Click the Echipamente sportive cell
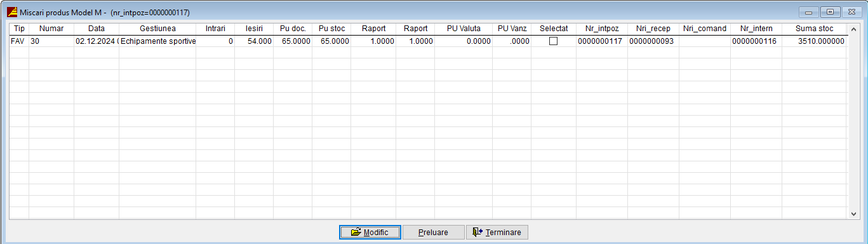 tap(157, 41)
